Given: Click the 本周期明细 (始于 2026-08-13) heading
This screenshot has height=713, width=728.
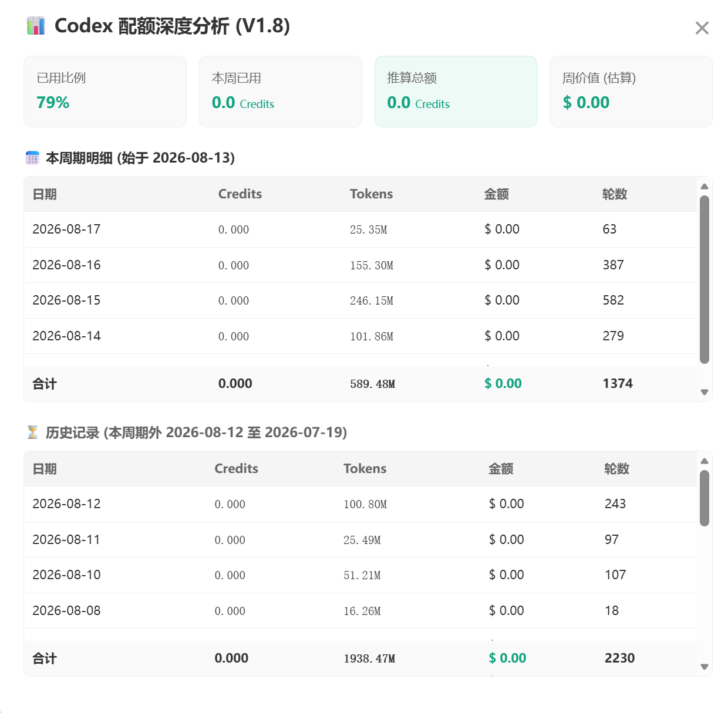Looking at the screenshot, I should point(140,158).
